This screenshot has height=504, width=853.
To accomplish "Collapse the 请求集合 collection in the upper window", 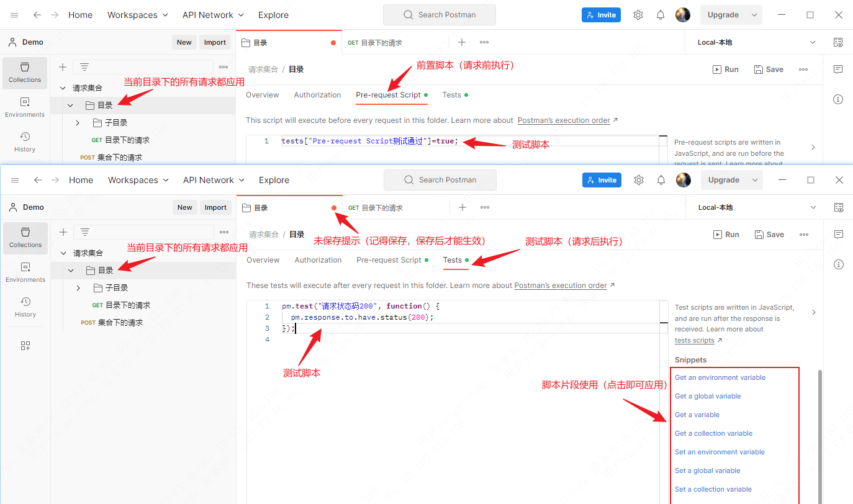I will (x=62, y=88).
